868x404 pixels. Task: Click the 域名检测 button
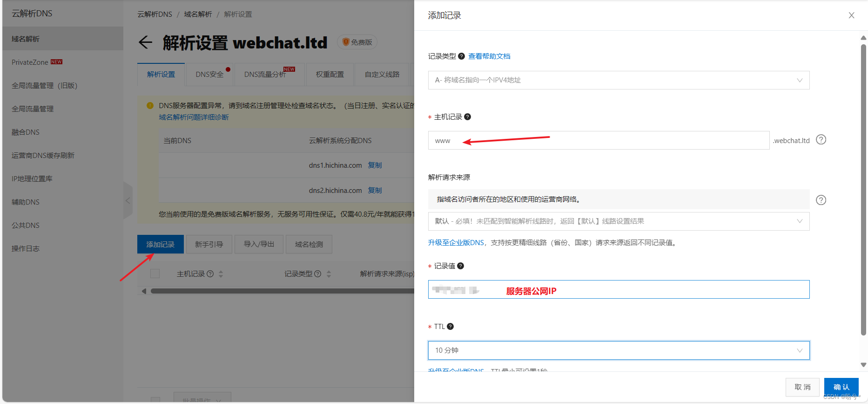coord(309,244)
